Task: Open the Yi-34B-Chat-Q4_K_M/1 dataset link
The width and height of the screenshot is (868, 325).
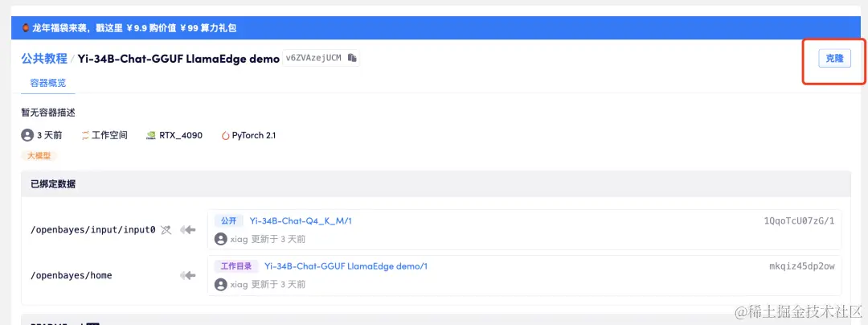Action: click(x=301, y=221)
